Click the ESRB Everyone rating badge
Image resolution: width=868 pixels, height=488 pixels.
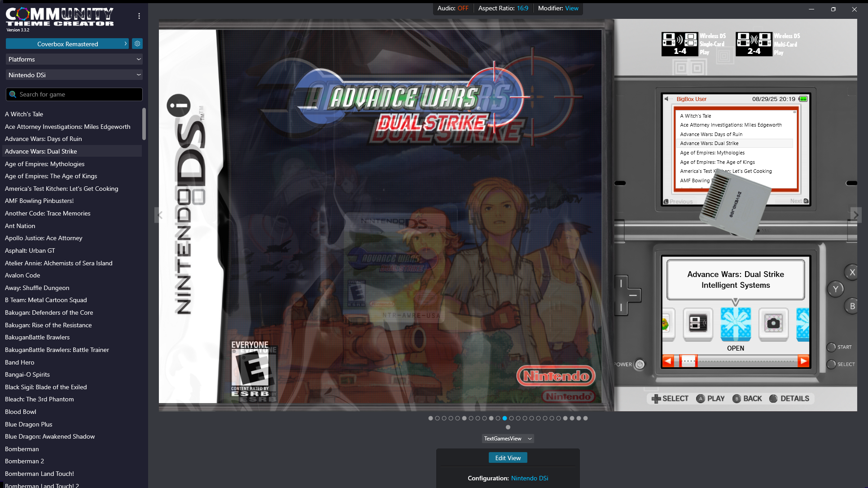pyautogui.click(x=250, y=369)
